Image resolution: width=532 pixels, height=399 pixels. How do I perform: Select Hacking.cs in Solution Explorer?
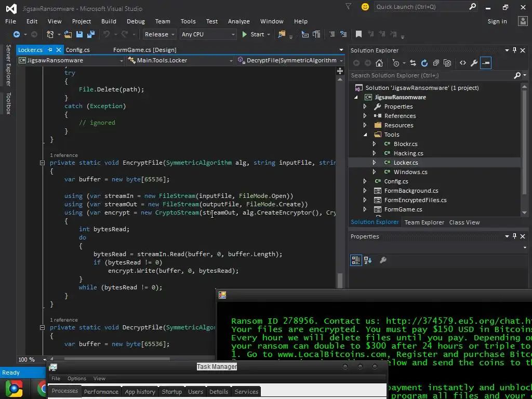coord(408,153)
